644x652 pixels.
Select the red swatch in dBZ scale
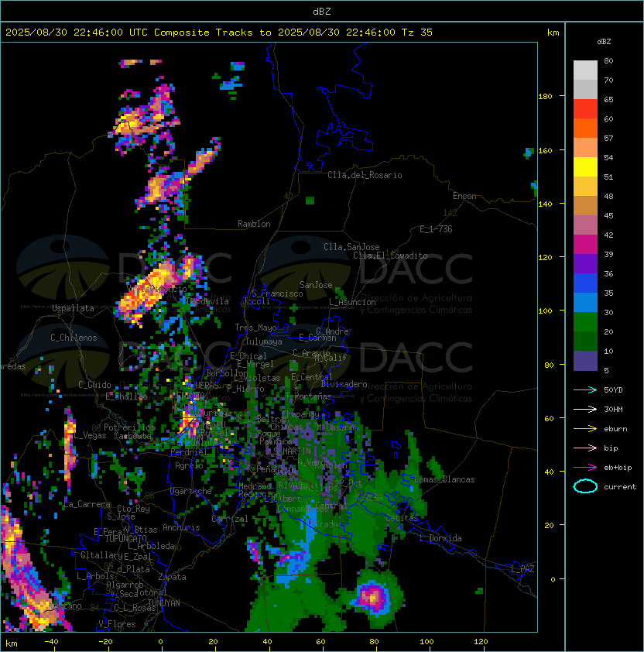point(585,109)
